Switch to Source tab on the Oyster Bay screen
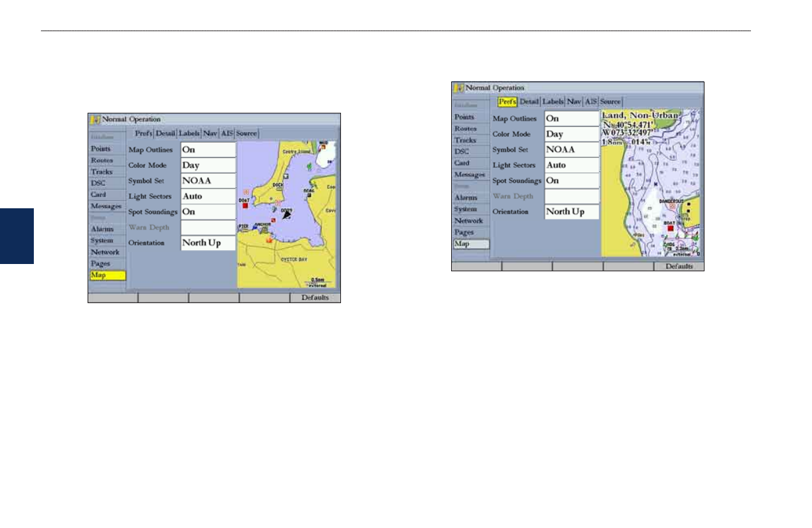This screenshot has width=812, height=528. 247,133
